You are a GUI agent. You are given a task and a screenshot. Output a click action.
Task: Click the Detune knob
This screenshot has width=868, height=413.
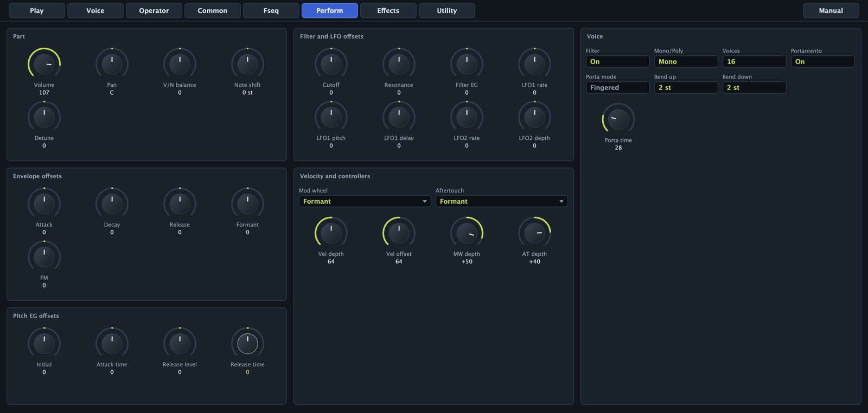pos(44,117)
